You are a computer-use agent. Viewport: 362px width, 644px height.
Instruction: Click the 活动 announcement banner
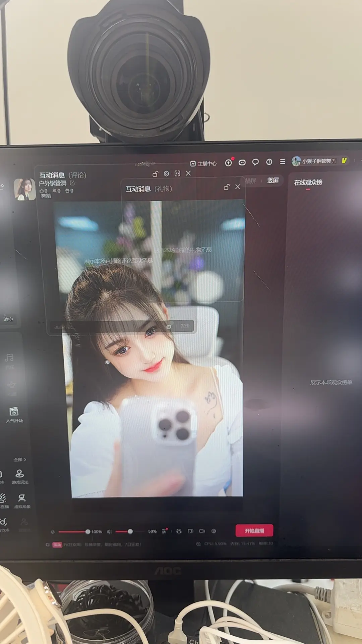97,545
